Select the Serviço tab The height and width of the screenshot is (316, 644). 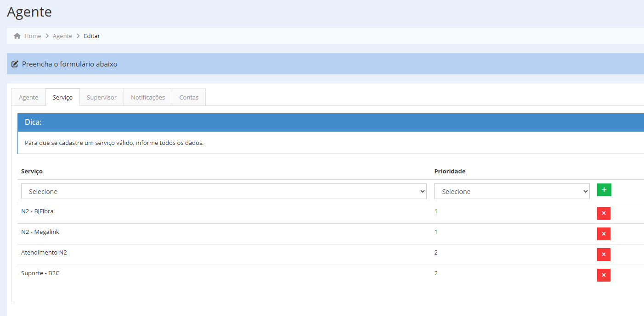(62, 97)
